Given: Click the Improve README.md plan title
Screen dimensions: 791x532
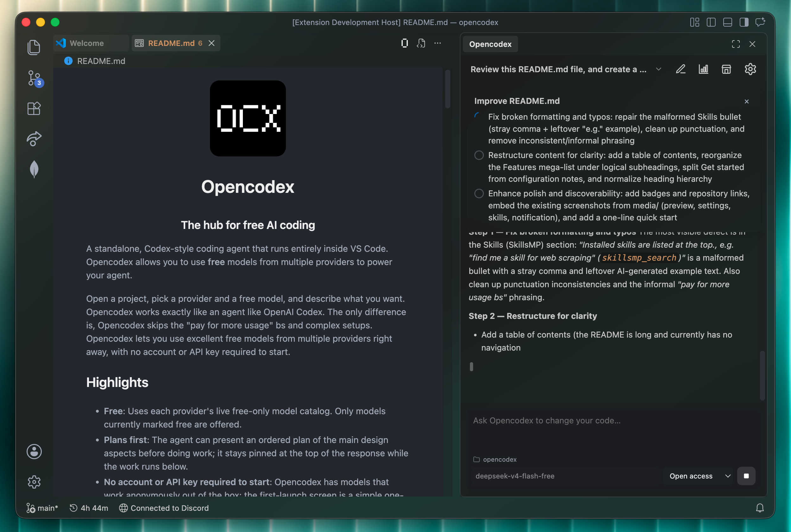Looking at the screenshot, I should coord(517,101).
